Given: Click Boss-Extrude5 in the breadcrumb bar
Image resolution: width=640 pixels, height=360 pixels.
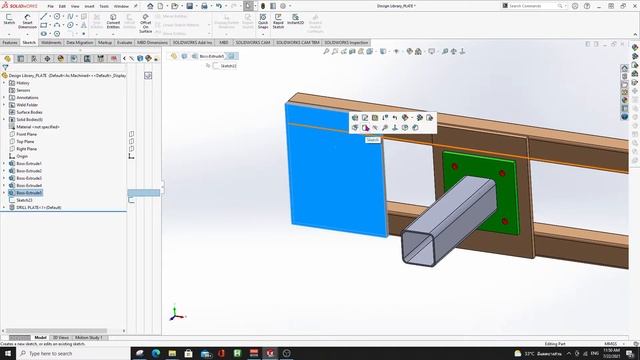Looking at the screenshot, I should [212, 56].
